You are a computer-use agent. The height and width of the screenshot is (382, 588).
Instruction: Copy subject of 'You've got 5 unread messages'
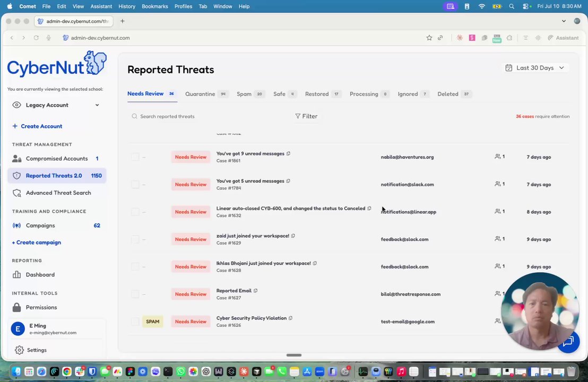pos(288,181)
